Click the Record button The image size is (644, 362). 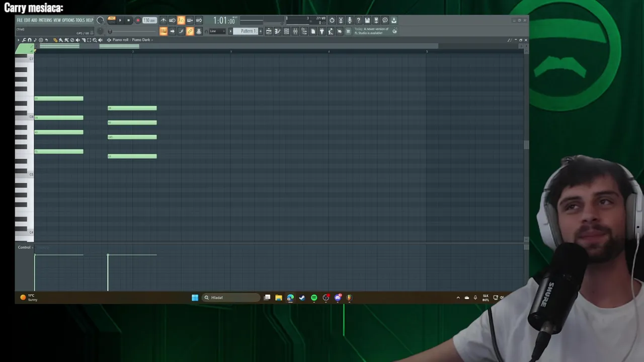click(138, 20)
